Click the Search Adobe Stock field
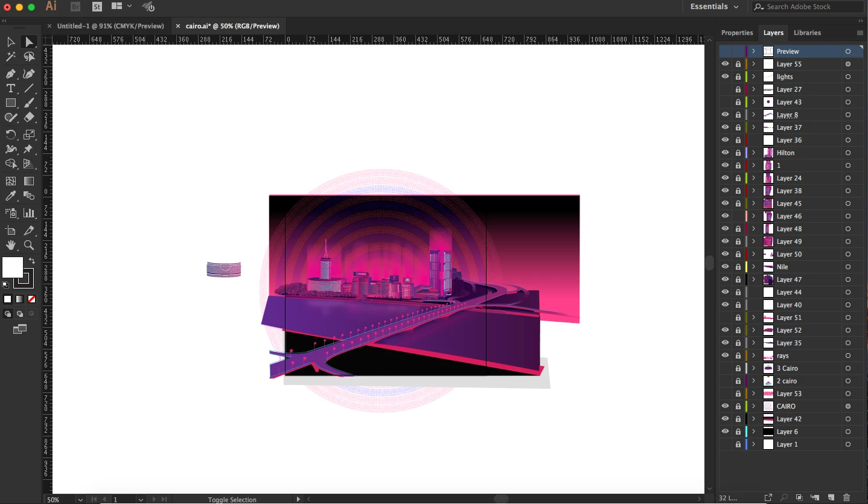This screenshot has width=868, height=504. (x=809, y=7)
